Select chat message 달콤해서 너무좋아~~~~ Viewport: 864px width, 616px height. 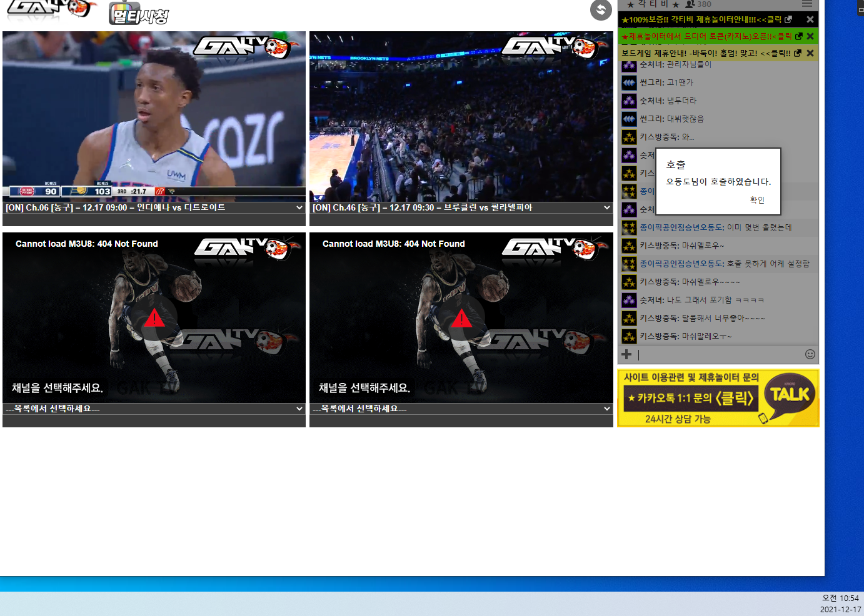click(x=723, y=318)
